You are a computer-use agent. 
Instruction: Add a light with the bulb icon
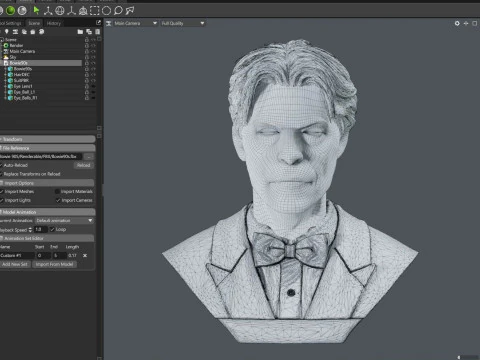(x=6, y=32)
